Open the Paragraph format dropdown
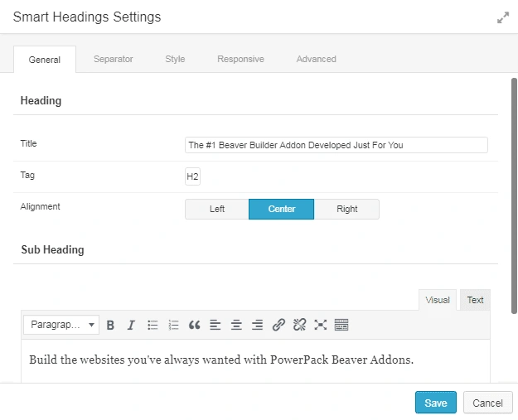The width and height of the screenshot is (518, 420). coord(61,325)
